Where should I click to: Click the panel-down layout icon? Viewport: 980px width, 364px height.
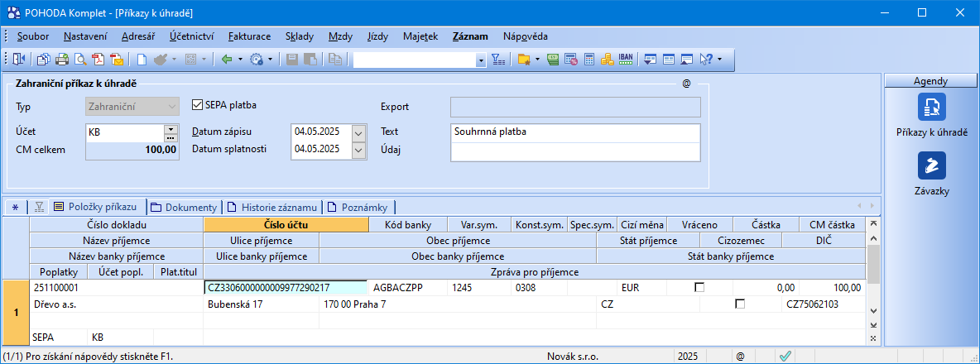point(650,60)
